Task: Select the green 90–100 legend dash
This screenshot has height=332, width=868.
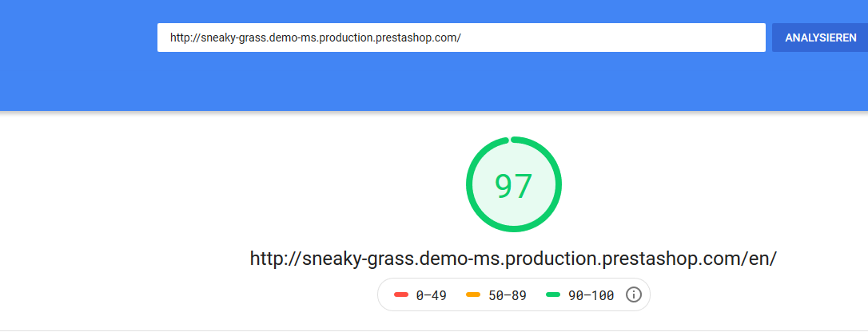Action: coord(553,295)
